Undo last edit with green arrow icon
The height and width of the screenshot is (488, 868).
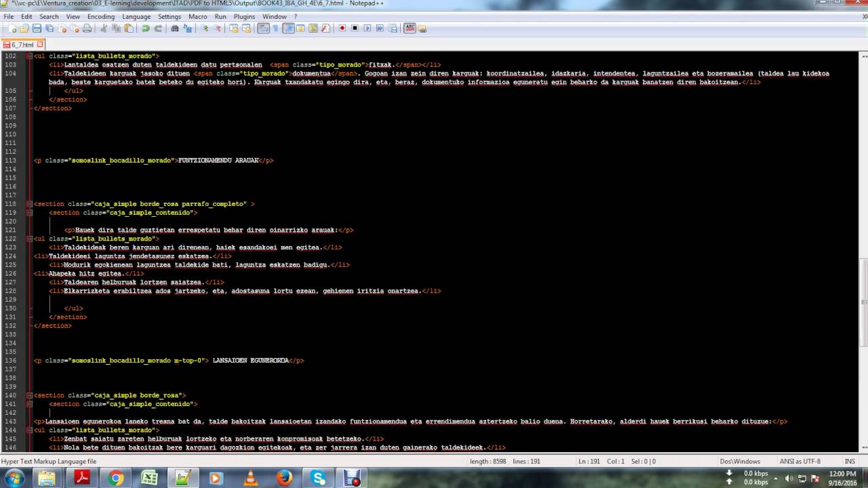pos(145,28)
